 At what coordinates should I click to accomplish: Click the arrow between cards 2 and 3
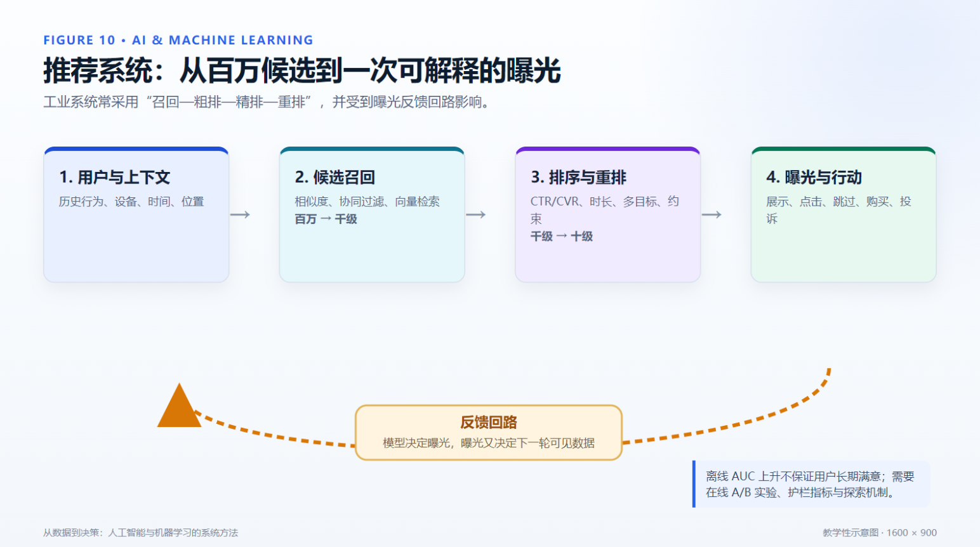(x=476, y=214)
